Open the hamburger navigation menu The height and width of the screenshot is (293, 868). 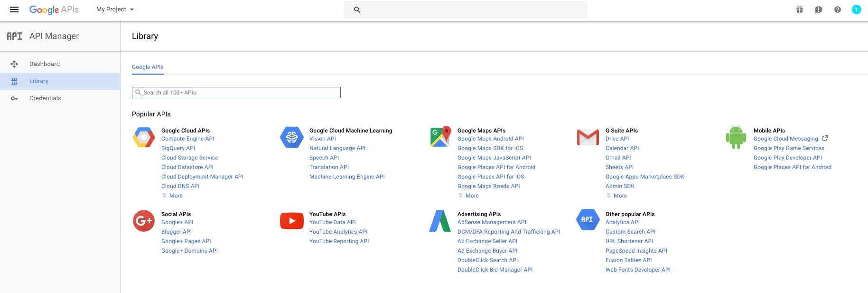[x=14, y=9]
